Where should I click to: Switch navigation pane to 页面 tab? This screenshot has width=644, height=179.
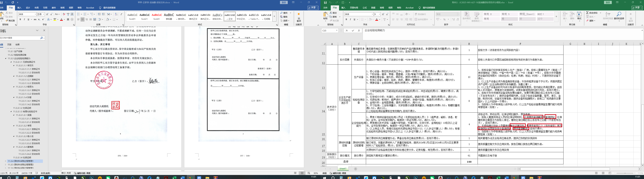[9, 45]
